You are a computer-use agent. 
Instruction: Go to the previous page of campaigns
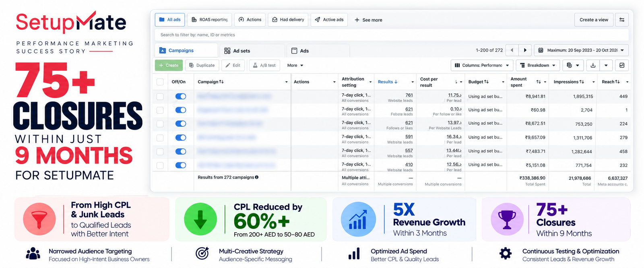512,50
